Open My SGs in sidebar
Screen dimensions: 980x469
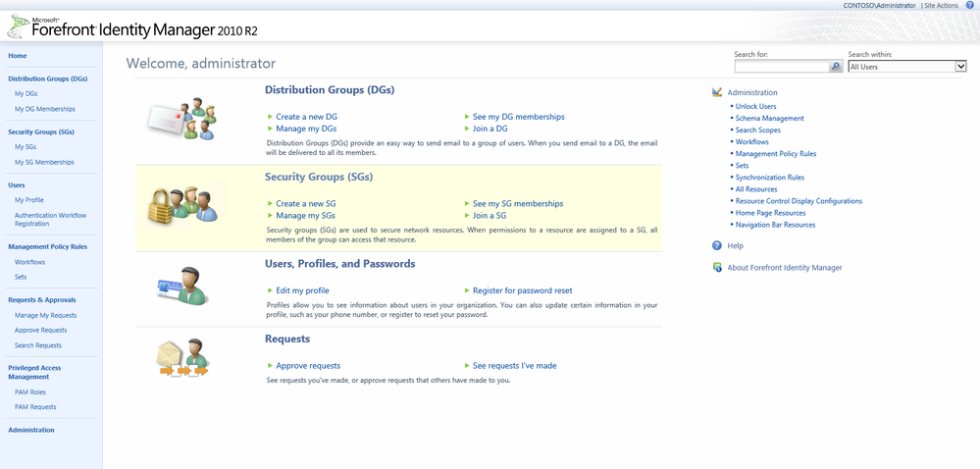tap(26, 147)
